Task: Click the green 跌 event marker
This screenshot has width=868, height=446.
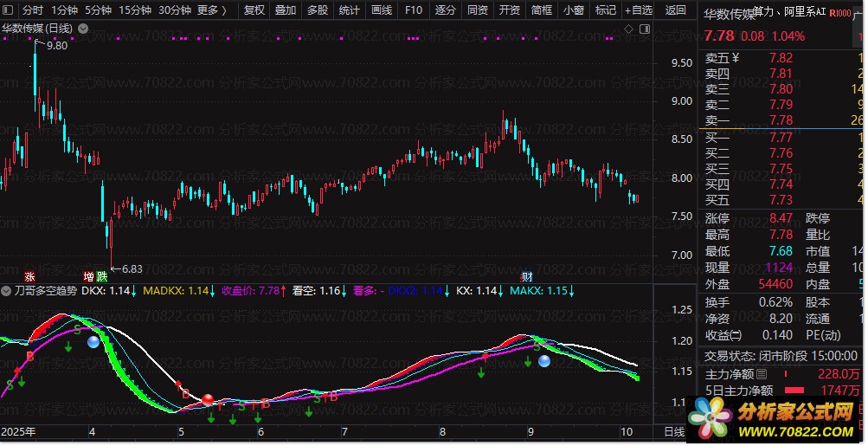Action: [102, 277]
